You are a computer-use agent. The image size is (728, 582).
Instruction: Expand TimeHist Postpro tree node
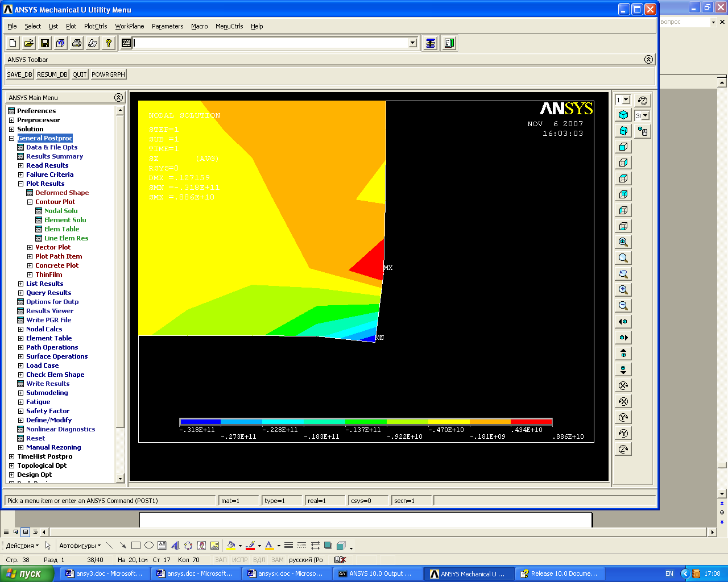coord(11,456)
